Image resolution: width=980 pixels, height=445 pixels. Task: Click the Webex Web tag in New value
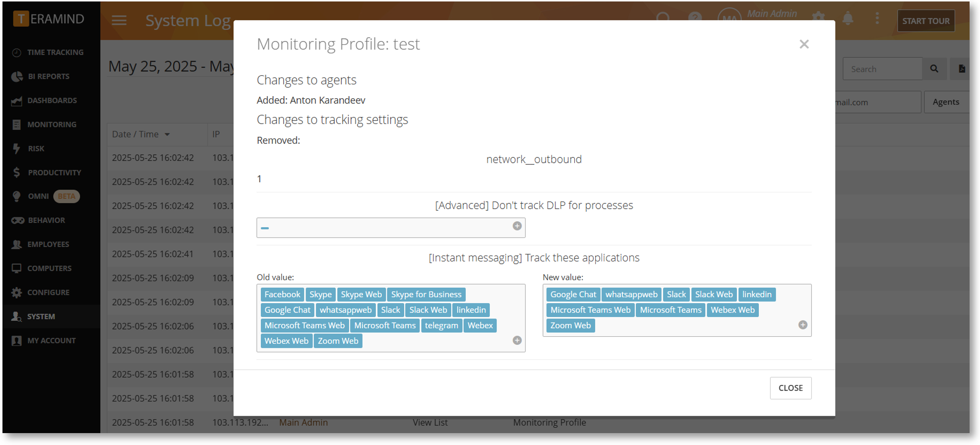click(x=733, y=310)
